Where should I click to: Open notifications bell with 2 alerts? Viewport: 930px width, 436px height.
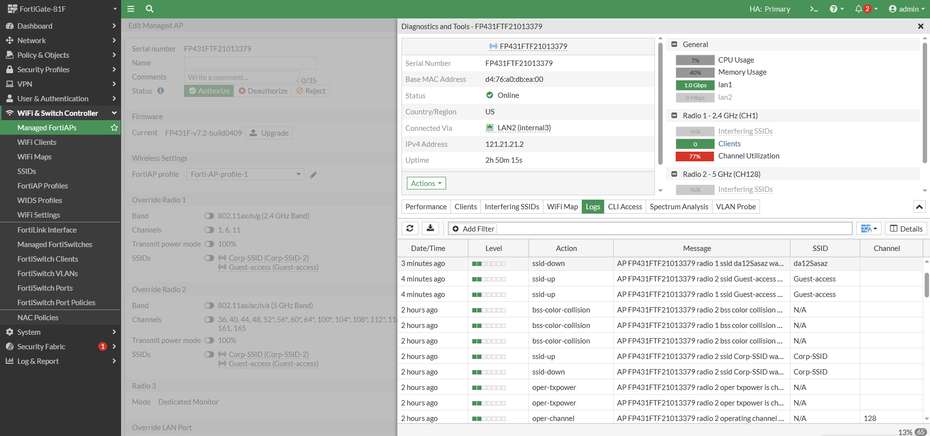point(865,9)
